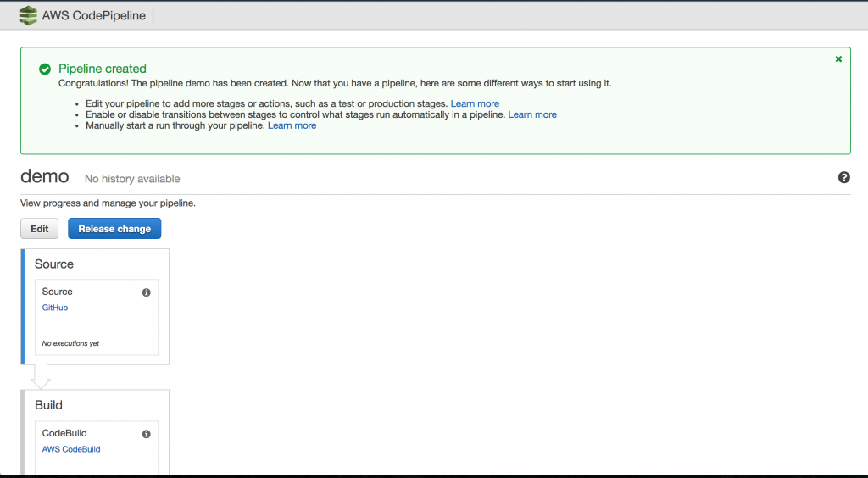The width and height of the screenshot is (868, 478).
Task: Click the transition arrow between Source and Build
Action: (41, 376)
